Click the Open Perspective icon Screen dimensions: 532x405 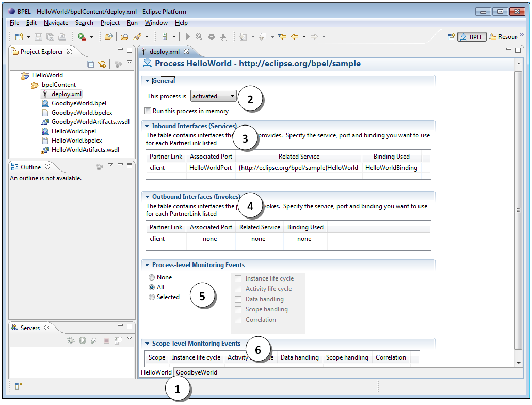click(x=451, y=37)
